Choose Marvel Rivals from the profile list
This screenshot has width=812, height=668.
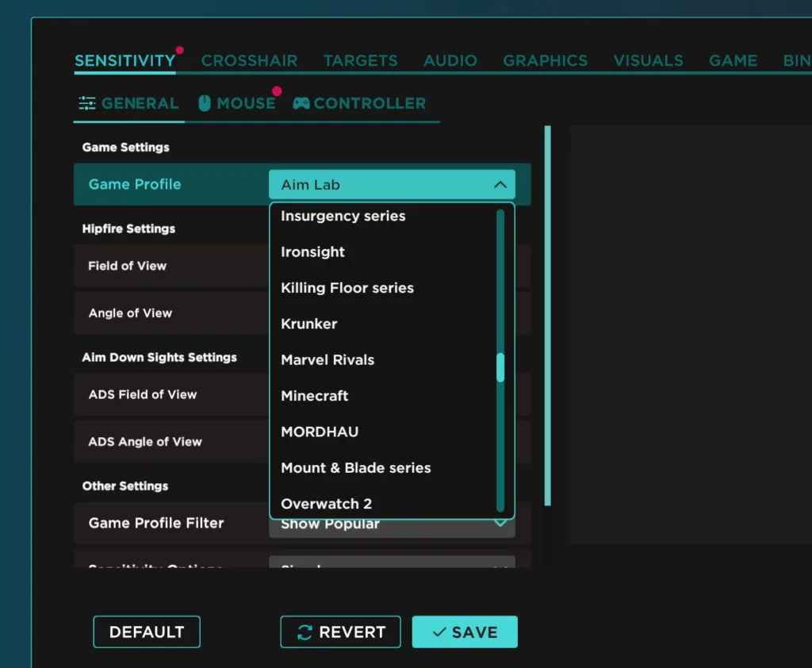[x=327, y=360]
